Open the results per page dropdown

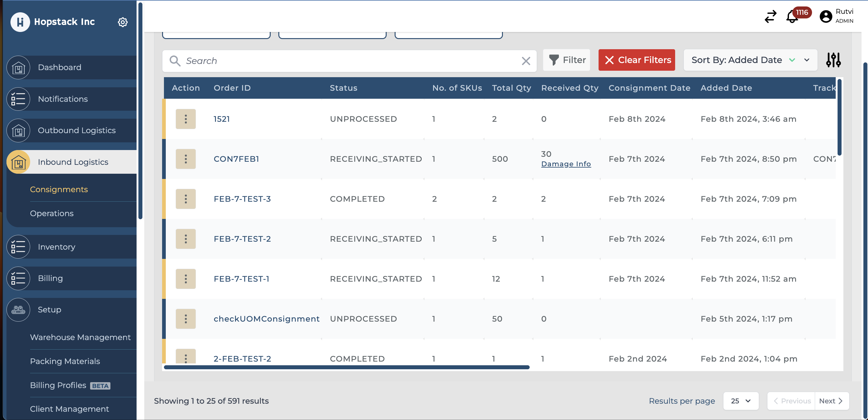(x=741, y=401)
